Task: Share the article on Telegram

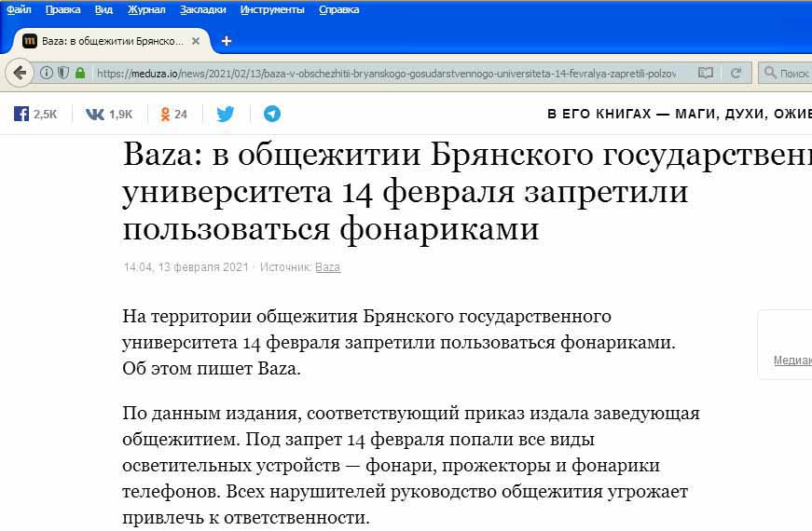Action: (272, 114)
